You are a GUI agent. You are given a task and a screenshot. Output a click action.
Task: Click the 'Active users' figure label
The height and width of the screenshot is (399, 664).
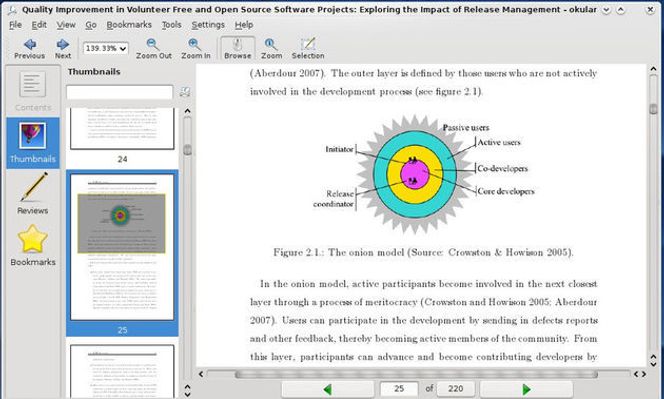point(499,143)
